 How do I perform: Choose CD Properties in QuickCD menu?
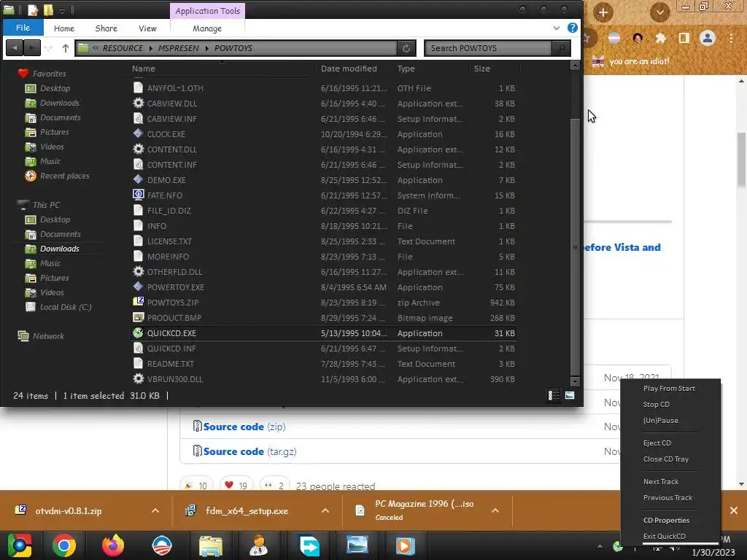666,520
